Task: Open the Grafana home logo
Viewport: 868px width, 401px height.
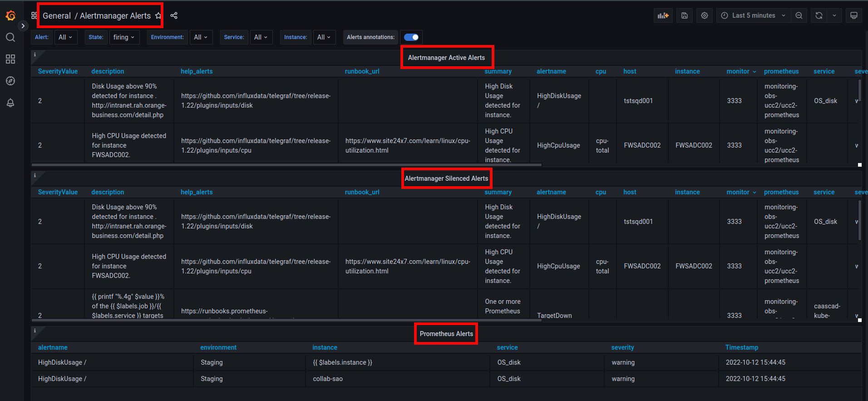Action: tap(10, 16)
